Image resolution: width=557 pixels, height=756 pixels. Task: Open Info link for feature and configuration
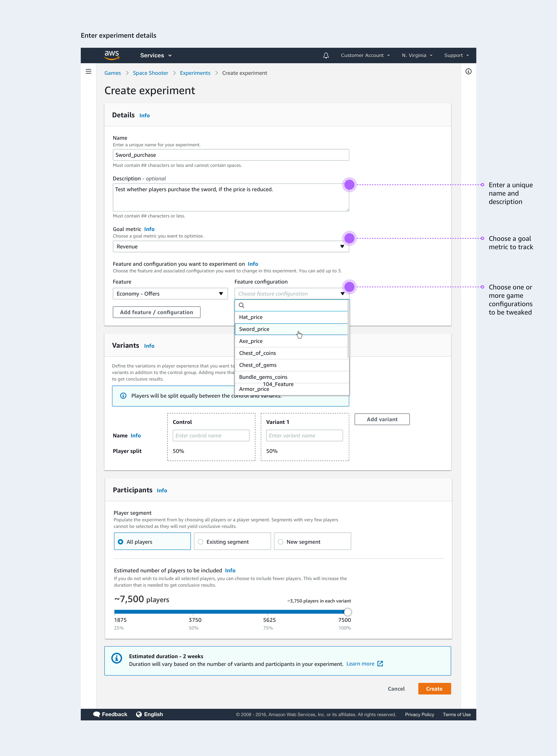tap(253, 264)
